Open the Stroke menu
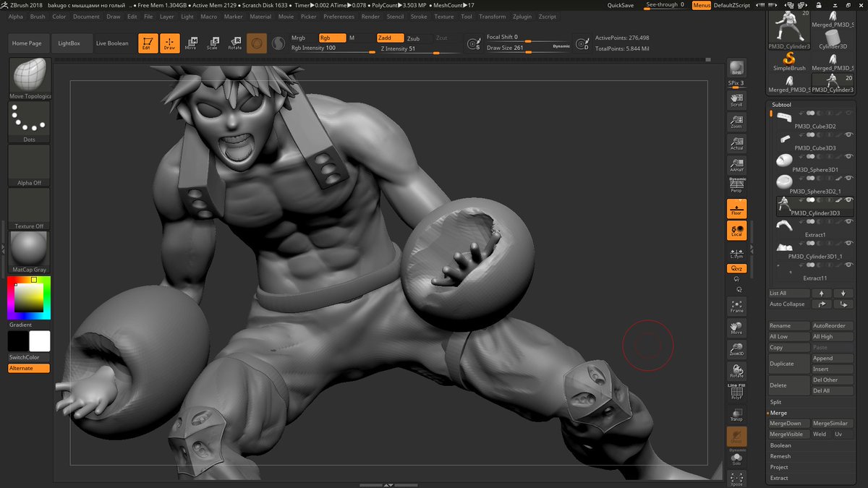 (x=419, y=17)
